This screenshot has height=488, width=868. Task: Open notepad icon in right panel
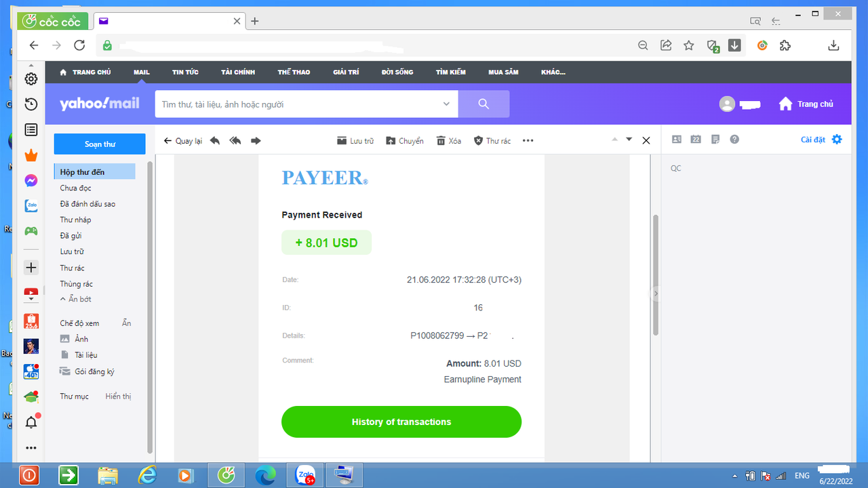pos(715,139)
